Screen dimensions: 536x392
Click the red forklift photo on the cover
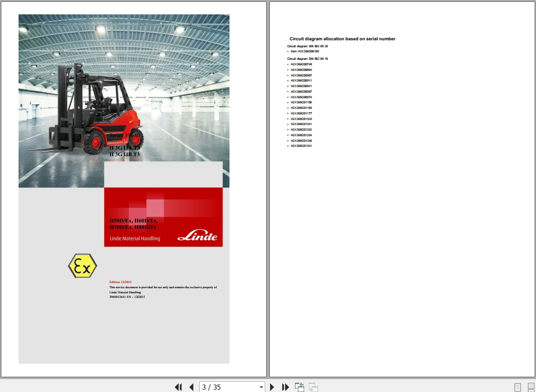[x=86, y=109]
